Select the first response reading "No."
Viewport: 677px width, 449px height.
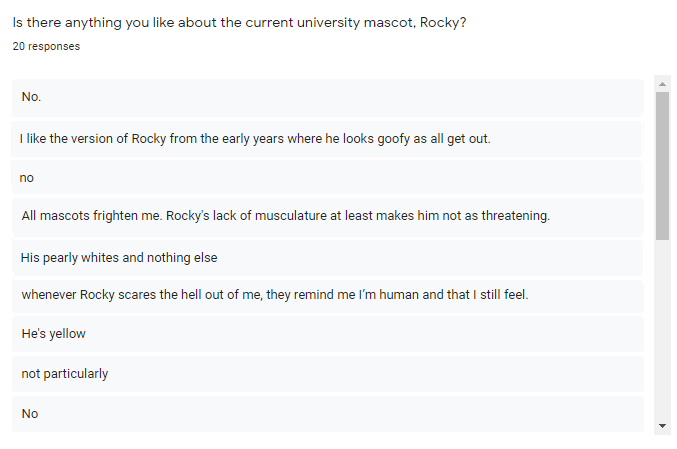(x=31, y=97)
